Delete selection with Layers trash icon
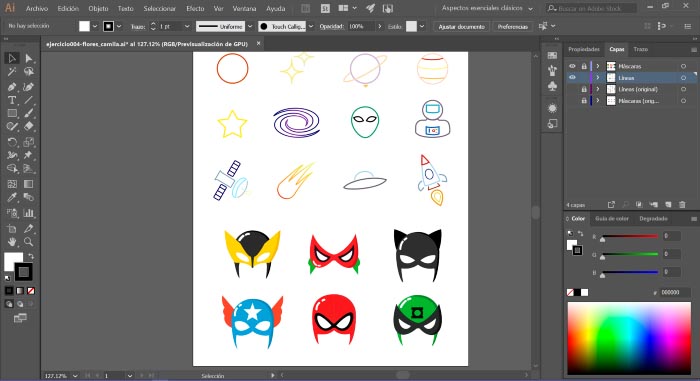The width and height of the screenshot is (700, 381). click(682, 205)
